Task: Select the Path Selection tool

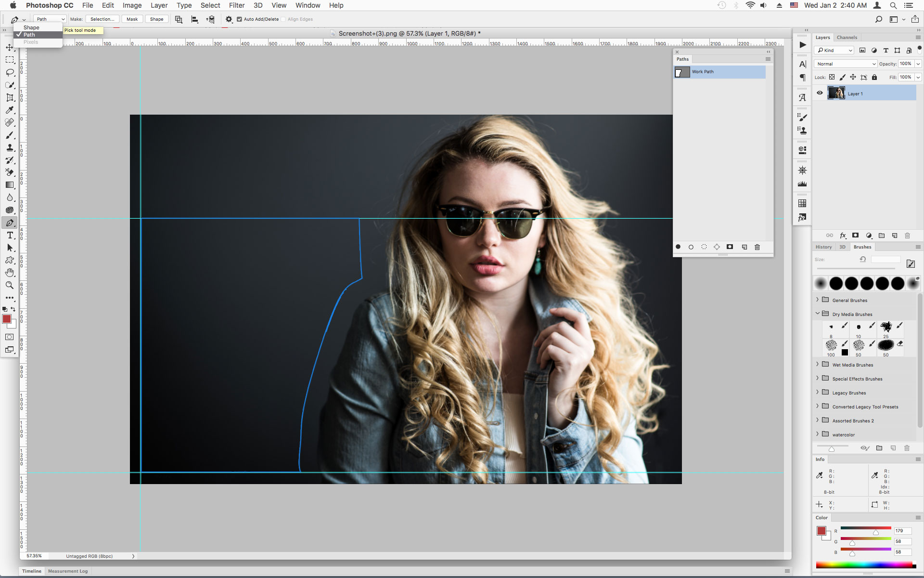Action: click(10, 248)
